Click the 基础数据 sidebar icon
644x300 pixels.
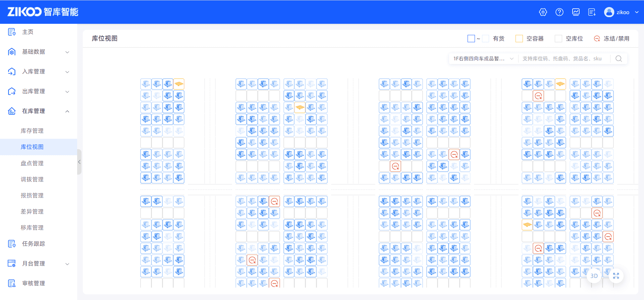click(x=12, y=52)
